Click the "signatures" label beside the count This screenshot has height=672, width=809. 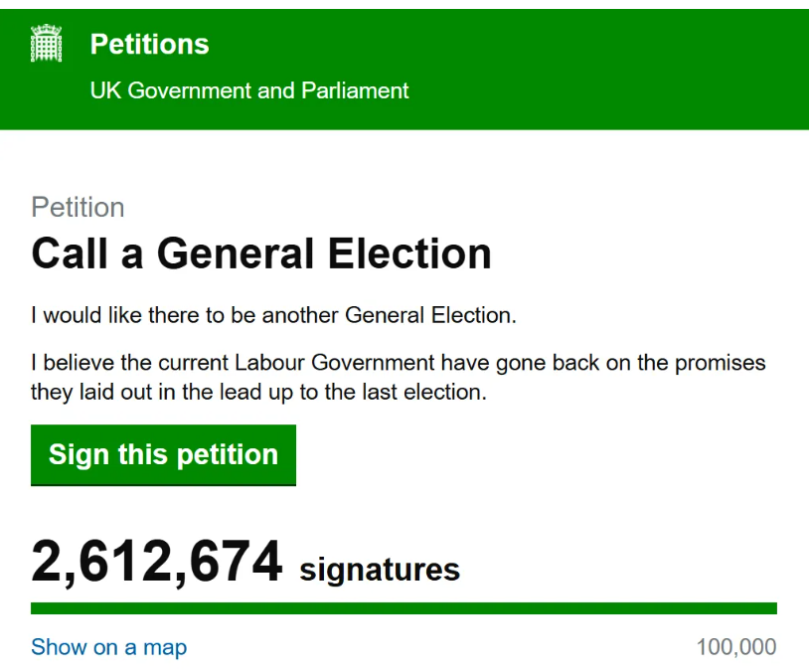coord(380,570)
